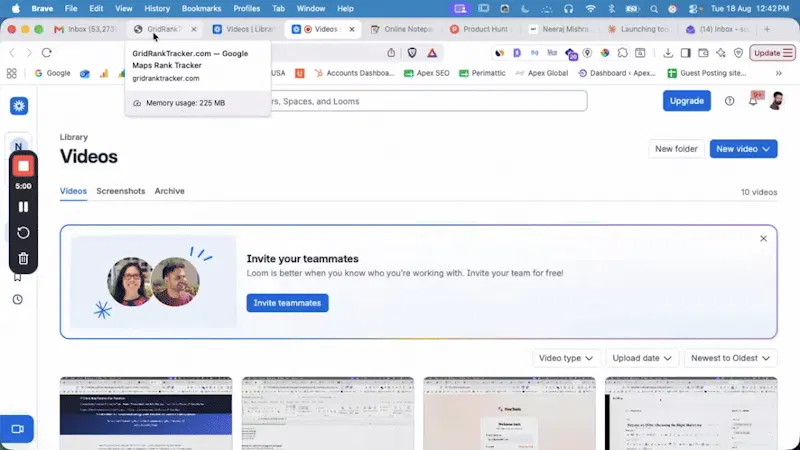
Task: Open the Guest Posting site bookmark
Action: coord(707,73)
